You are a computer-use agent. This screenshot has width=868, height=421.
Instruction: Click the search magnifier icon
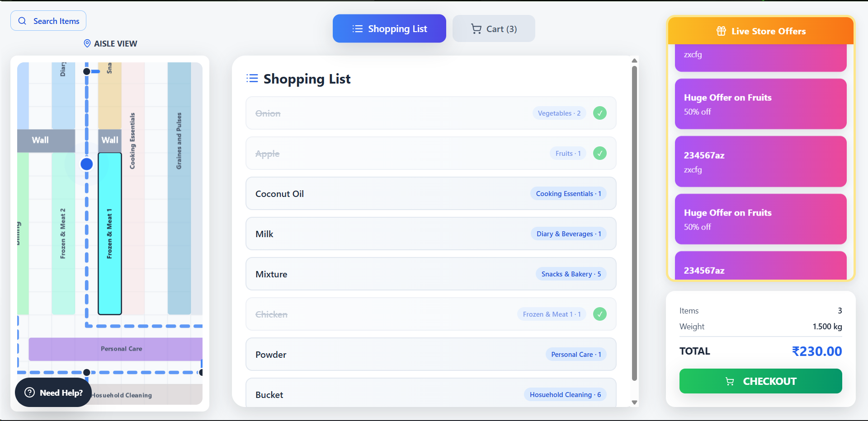point(22,21)
